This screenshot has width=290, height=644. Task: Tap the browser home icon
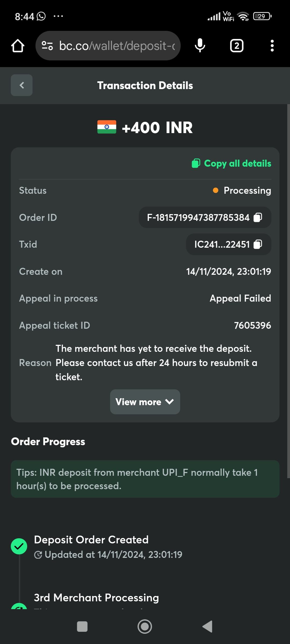tap(18, 46)
